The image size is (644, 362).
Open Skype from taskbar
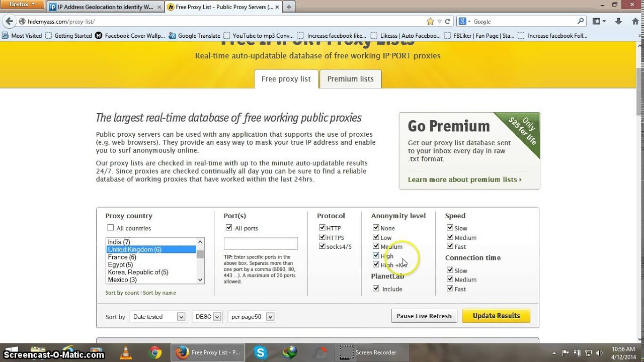[261, 352]
